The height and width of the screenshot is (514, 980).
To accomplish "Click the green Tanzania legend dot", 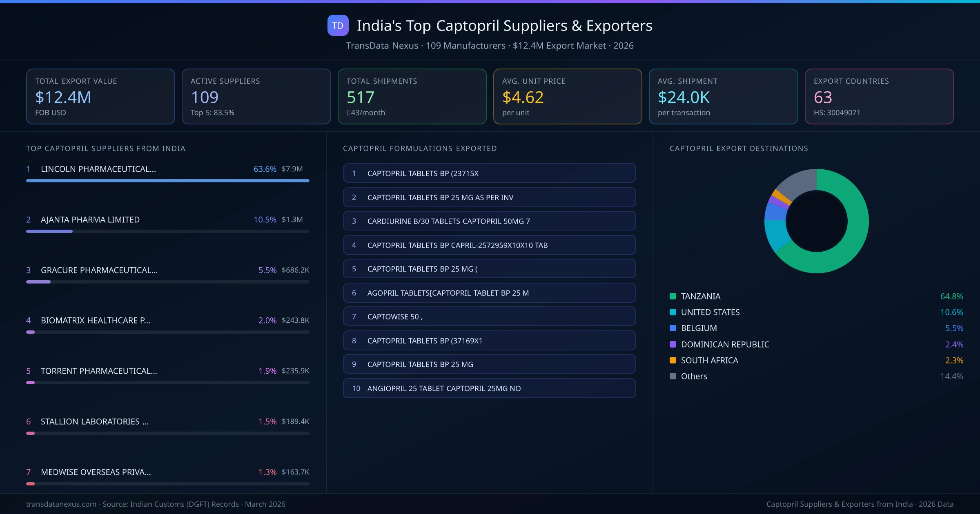I will click(x=672, y=296).
